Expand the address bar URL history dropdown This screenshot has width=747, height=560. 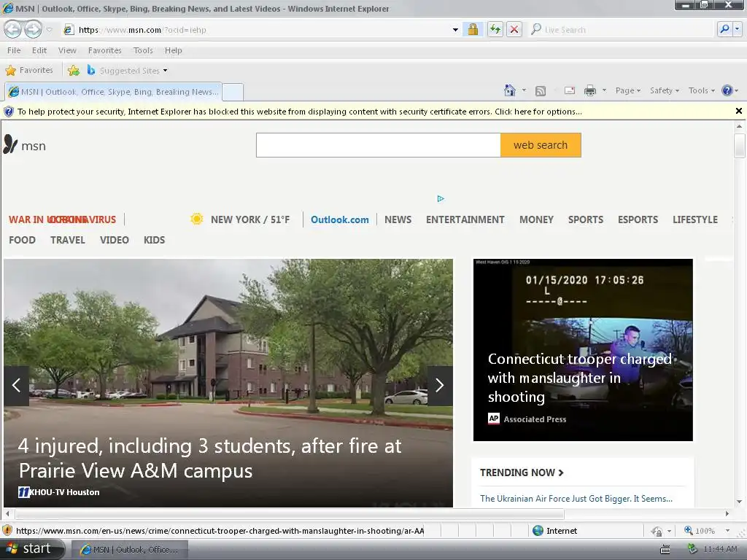455,30
